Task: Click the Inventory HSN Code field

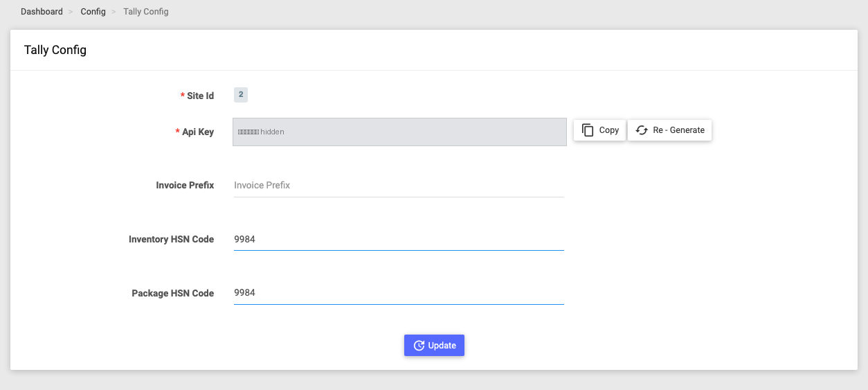Action: [399, 240]
